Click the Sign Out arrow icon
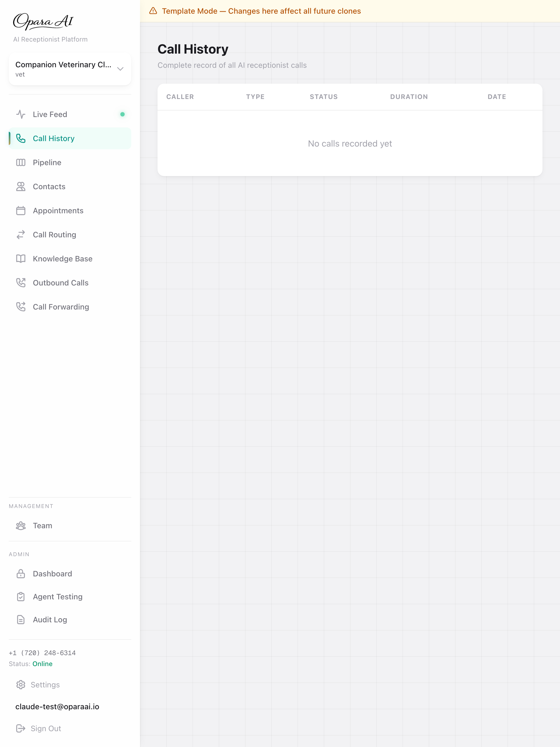 pyautogui.click(x=21, y=728)
